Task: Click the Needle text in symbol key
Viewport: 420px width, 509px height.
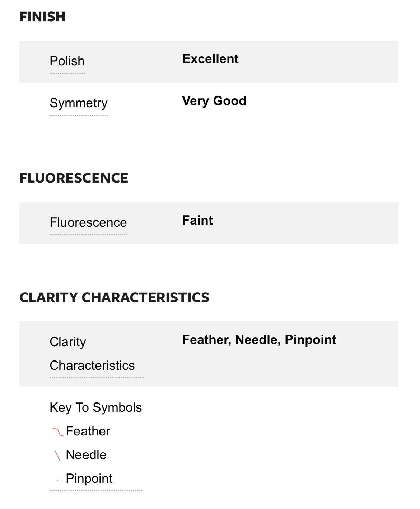Action: pyautogui.click(x=86, y=455)
